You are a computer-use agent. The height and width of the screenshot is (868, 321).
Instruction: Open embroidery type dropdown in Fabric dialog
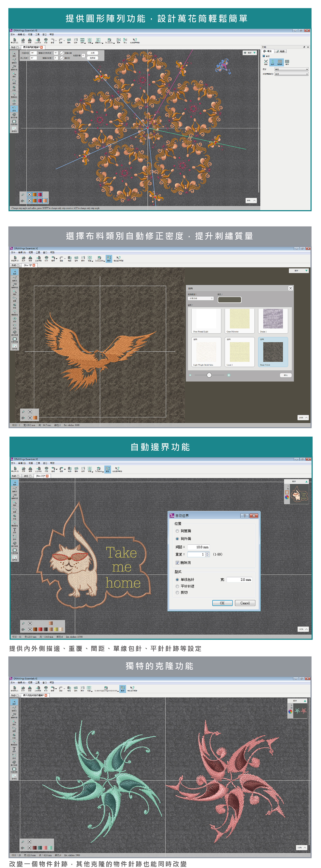point(201,299)
